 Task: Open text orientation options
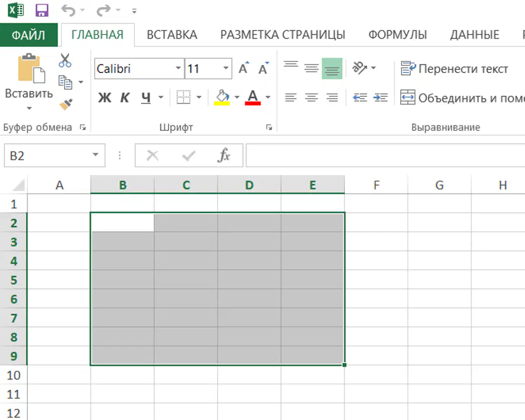pos(364,68)
